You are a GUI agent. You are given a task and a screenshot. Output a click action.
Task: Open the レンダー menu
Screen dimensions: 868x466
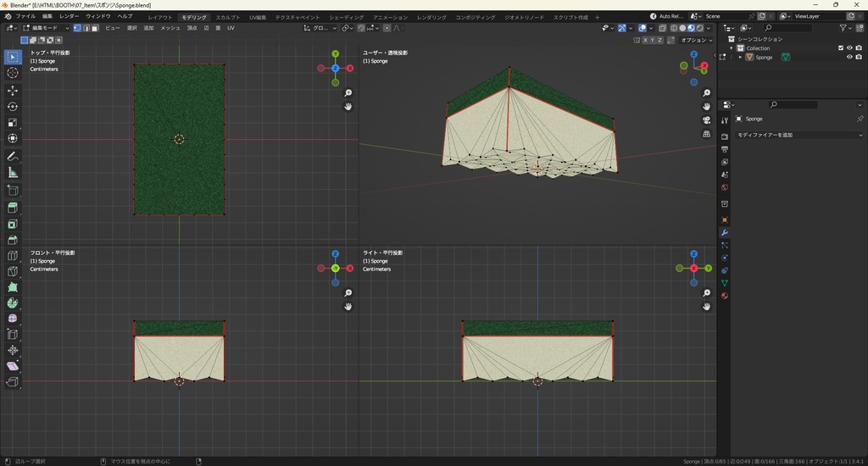[69, 16]
